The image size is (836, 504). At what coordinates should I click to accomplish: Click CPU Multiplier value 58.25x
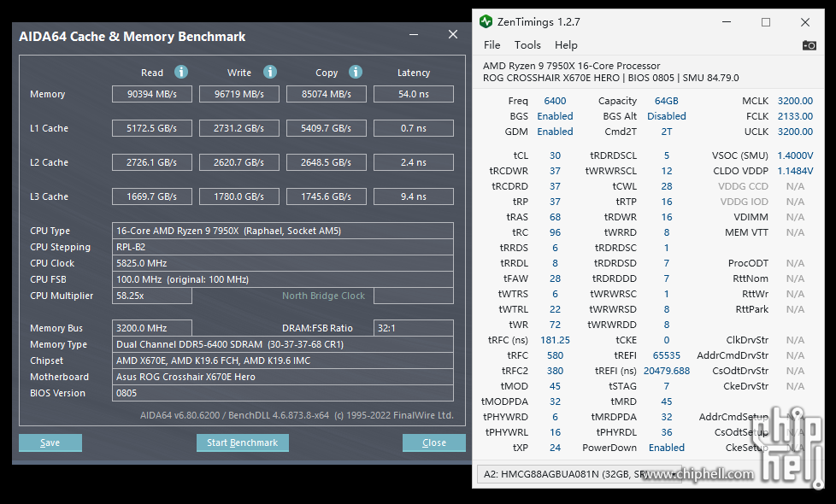tap(152, 296)
